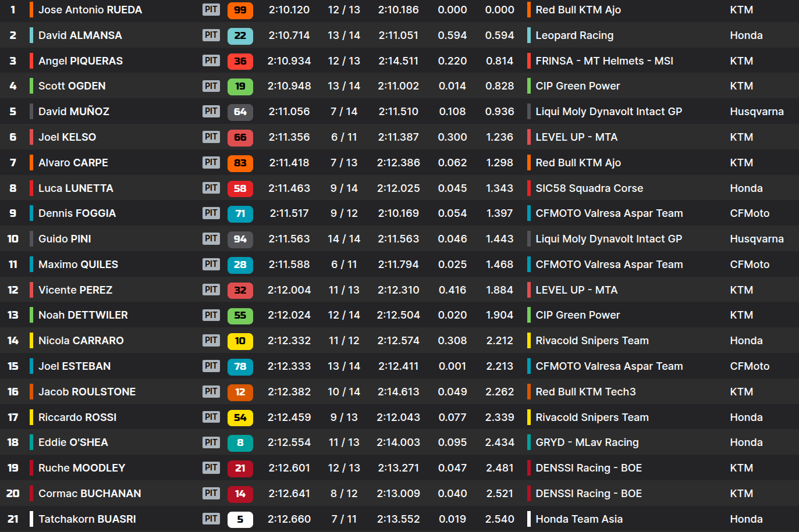This screenshot has height=532, width=799.
Task: Open rider Dennis FOGGIA
Action: (77, 213)
